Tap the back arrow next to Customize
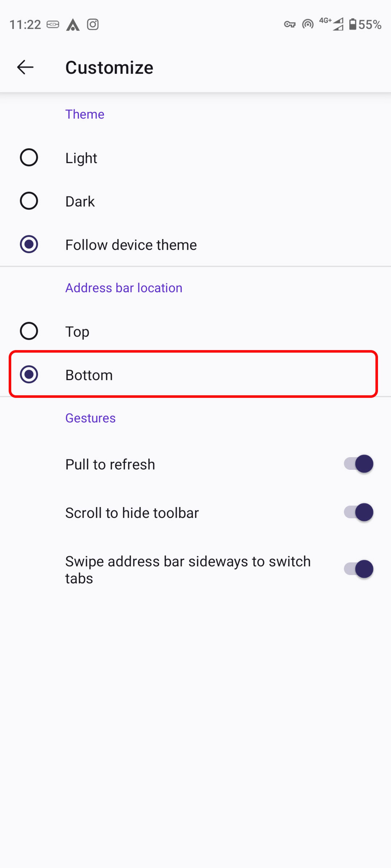 coord(25,67)
